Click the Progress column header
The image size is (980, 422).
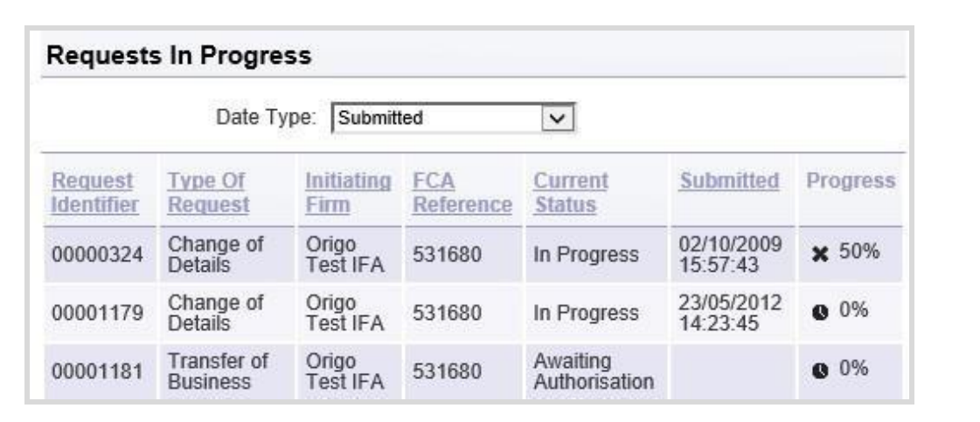(851, 181)
